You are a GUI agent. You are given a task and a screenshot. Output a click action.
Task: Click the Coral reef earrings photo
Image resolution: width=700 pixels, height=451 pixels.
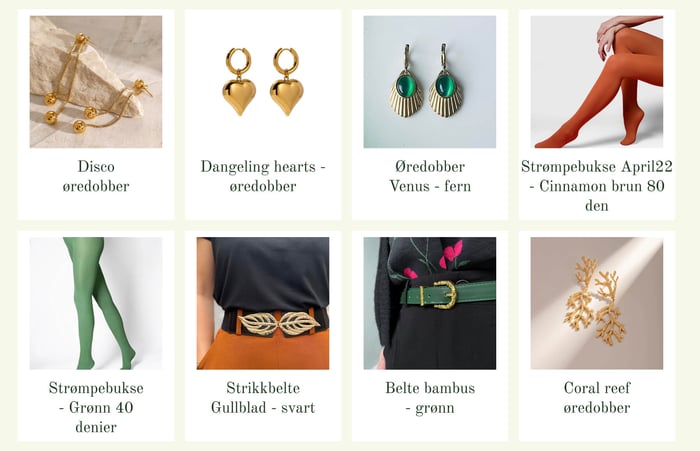pyautogui.click(x=597, y=303)
